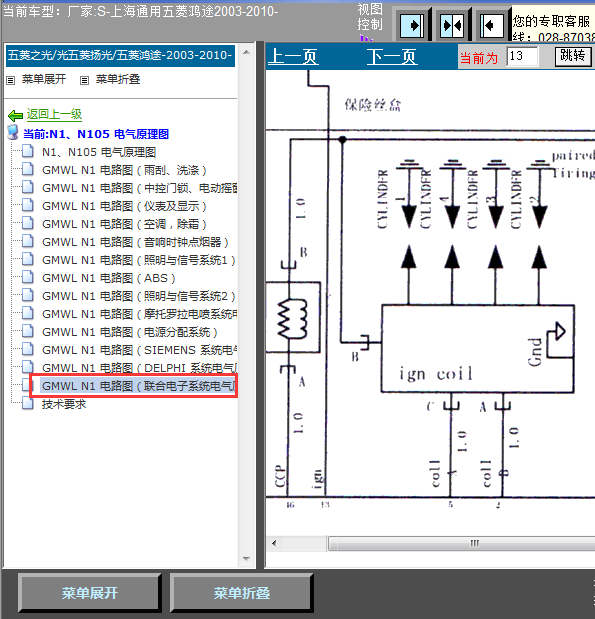Open GMWL N1 电路图(音响时钟点烟器)

point(135,242)
